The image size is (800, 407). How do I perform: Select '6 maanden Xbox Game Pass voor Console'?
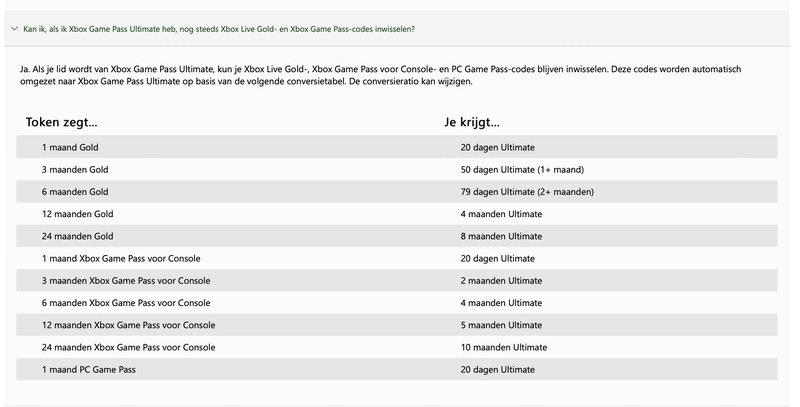click(x=126, y=302)
